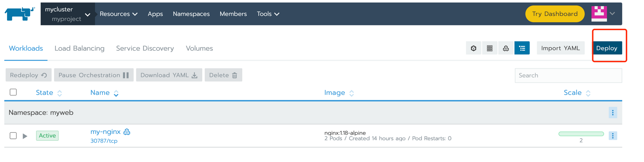Click the Pause Orchestration button
The height and width of the screenshot is (162, 644).
point(94,75)
